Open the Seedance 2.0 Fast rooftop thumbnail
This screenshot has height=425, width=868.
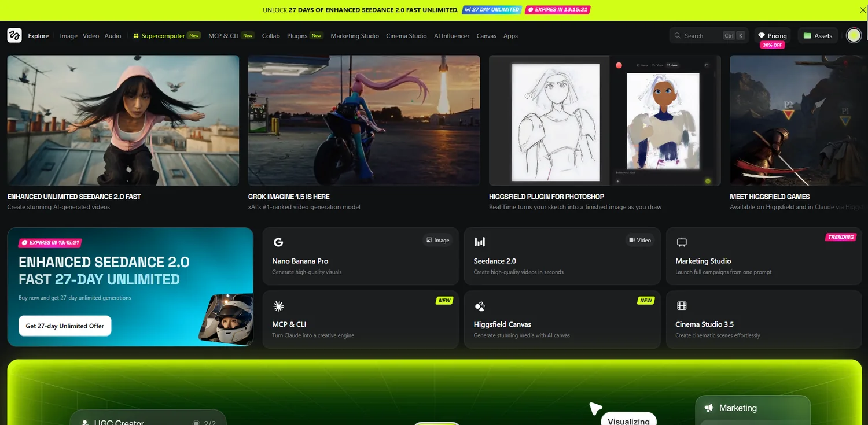(x=123, y=120)
